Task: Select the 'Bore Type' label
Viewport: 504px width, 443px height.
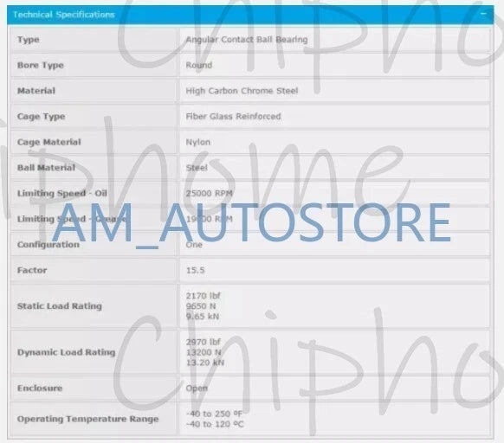Action: [x=41, y=65]
